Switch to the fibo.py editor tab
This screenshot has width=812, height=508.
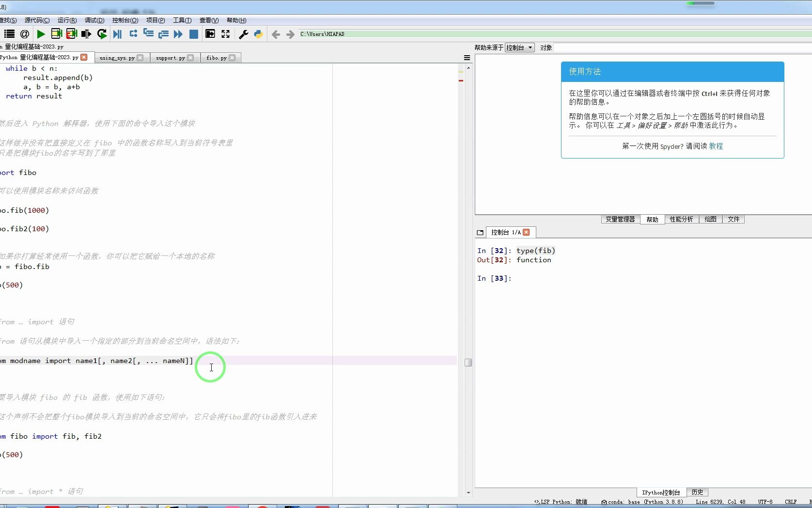point(217,58)
